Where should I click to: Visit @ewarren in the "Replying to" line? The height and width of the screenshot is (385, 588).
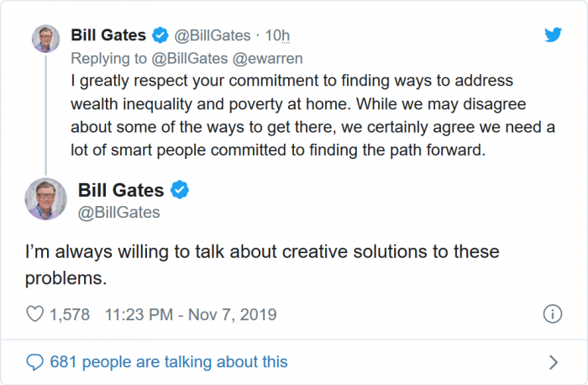point(271,58)
